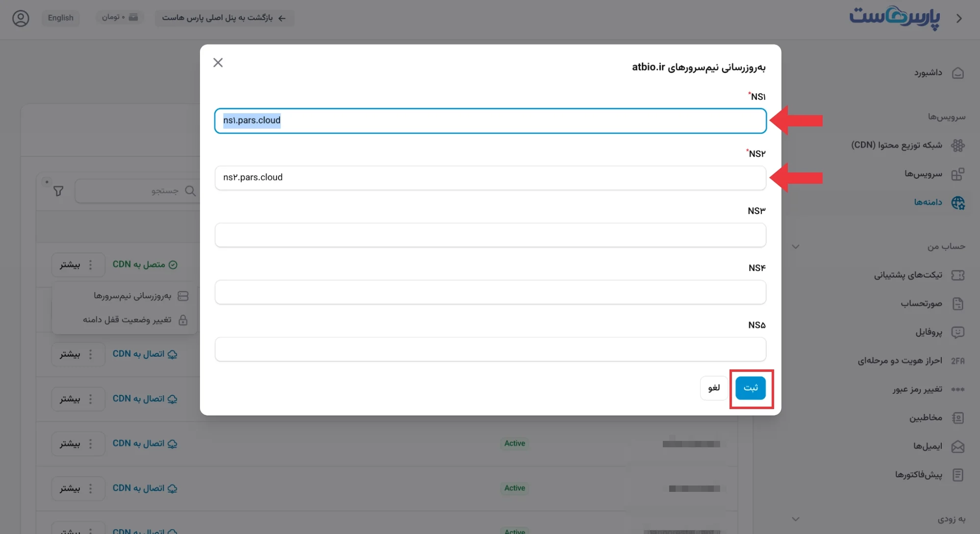
Task: Open تیکت‌های پشتیبانی support tickets
Action: [908, 275]
